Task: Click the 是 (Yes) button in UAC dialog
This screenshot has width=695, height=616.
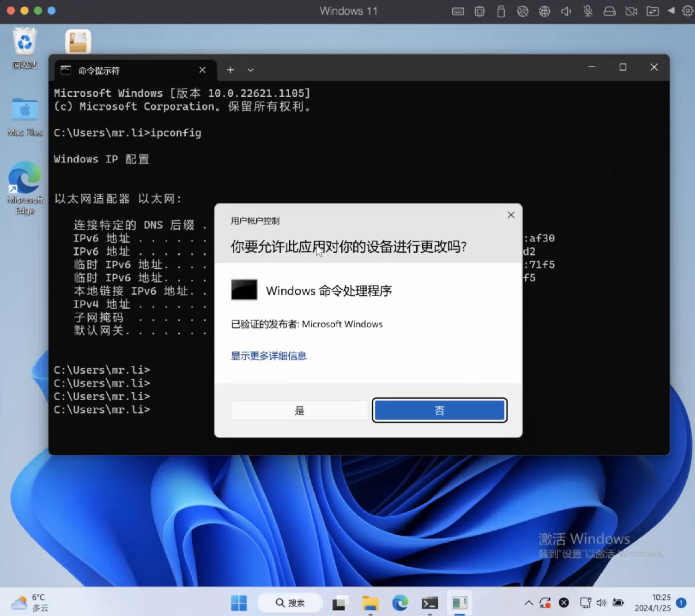Action: 299,411
